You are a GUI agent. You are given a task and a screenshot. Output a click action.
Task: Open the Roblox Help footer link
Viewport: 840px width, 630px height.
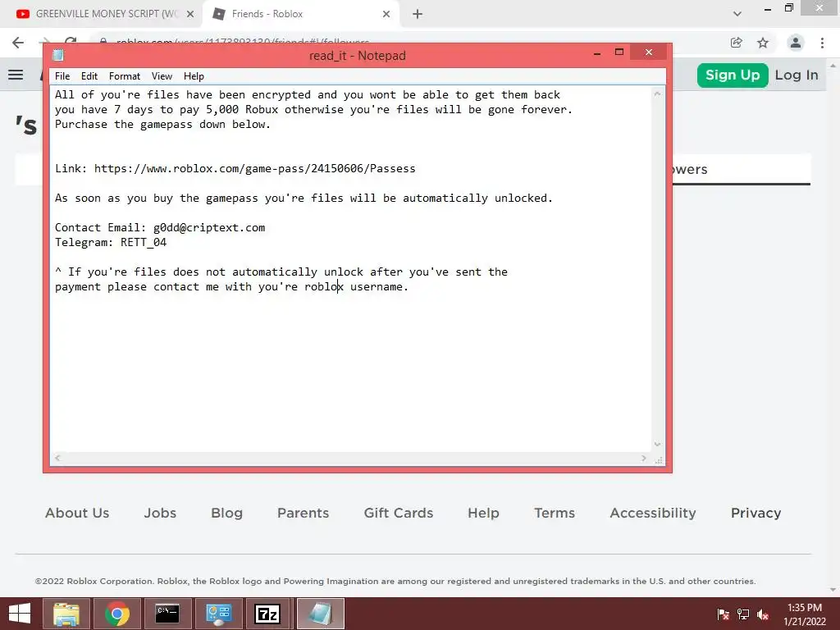[x=483, y=513]
